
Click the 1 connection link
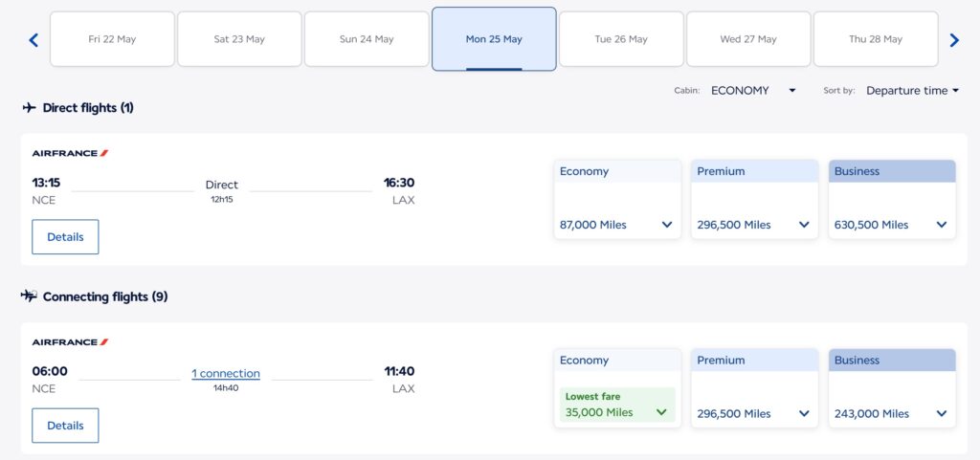click(x=226, y=374)
